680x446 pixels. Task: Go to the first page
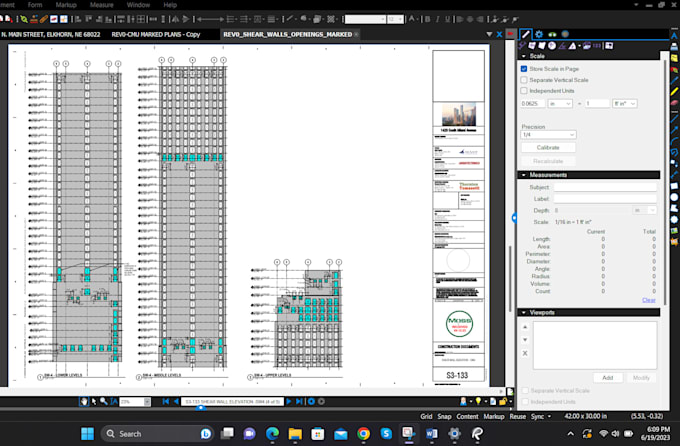166,401
